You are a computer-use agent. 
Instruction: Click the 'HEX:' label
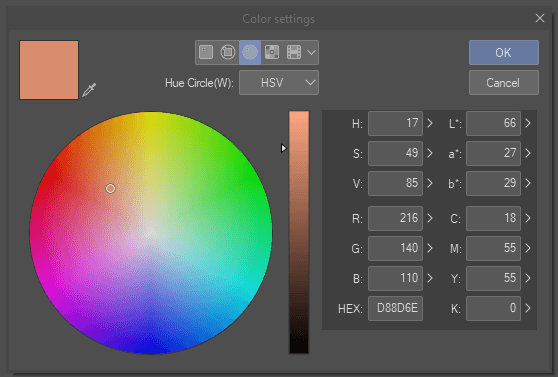350,309
